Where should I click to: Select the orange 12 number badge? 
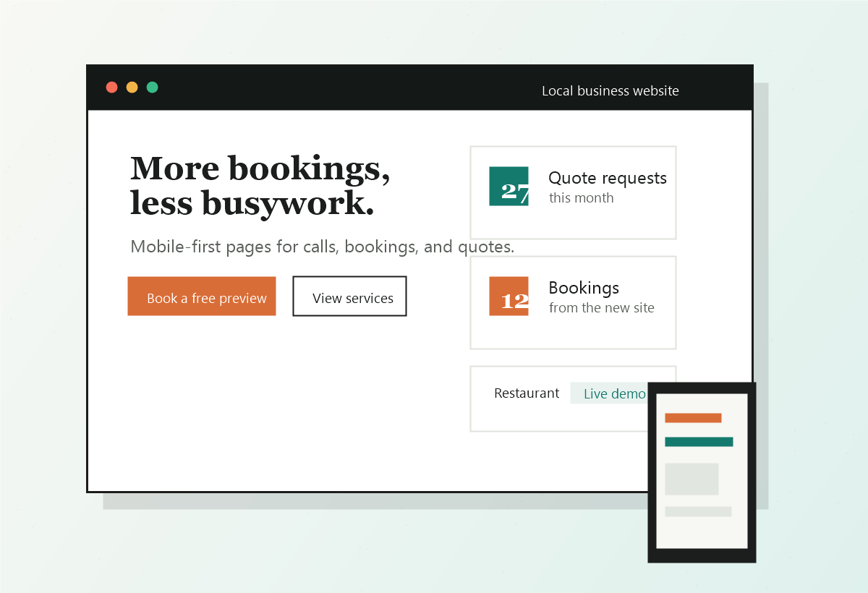(509, 296)
